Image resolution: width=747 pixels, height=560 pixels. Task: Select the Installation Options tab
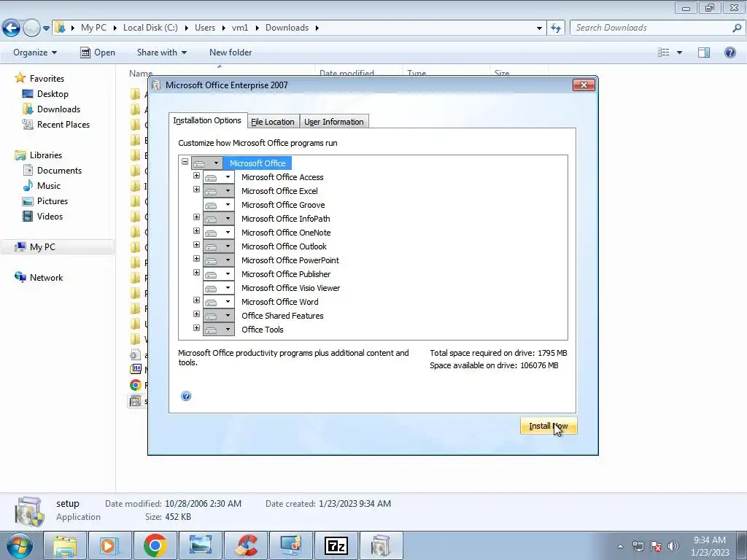(207, 120)
